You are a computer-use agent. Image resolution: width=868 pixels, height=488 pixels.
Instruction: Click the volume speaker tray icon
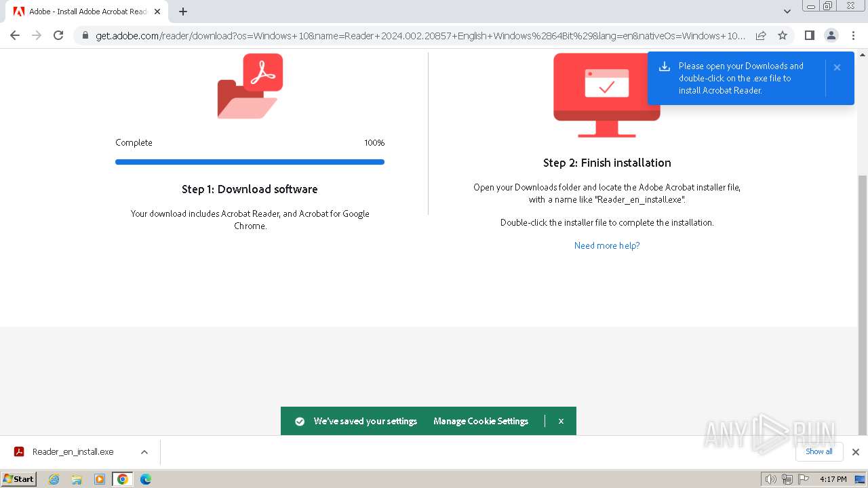[770, 479]
